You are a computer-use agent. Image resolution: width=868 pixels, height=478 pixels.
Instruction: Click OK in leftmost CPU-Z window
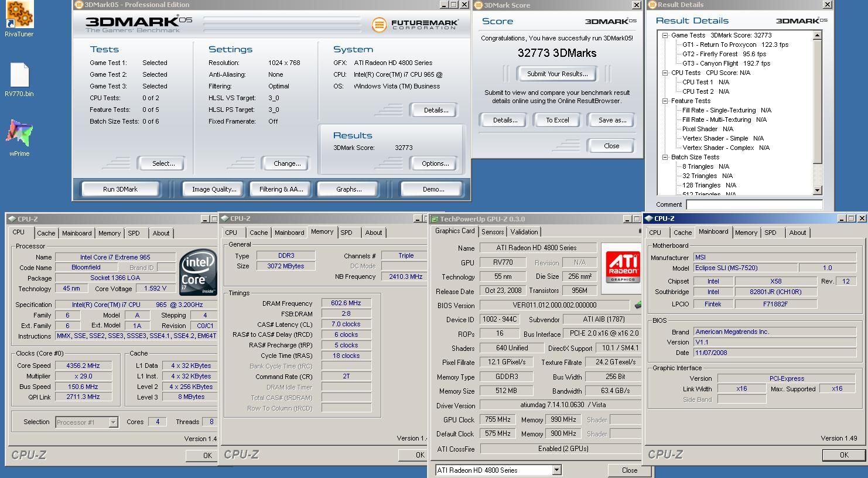coord(201,455)
